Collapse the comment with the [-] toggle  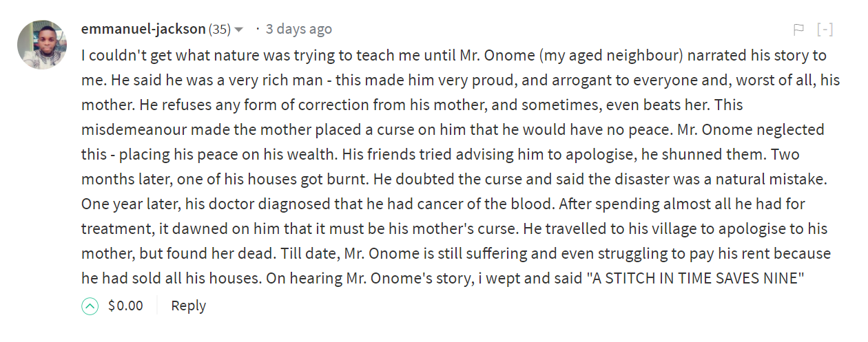point(825,29)
